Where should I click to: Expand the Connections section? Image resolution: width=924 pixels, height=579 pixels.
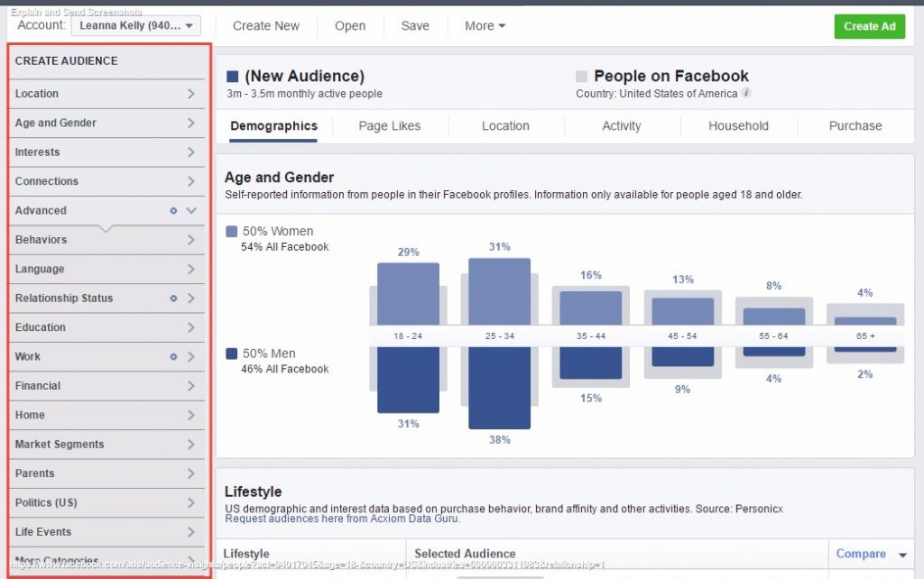click(x=106, y=181)
